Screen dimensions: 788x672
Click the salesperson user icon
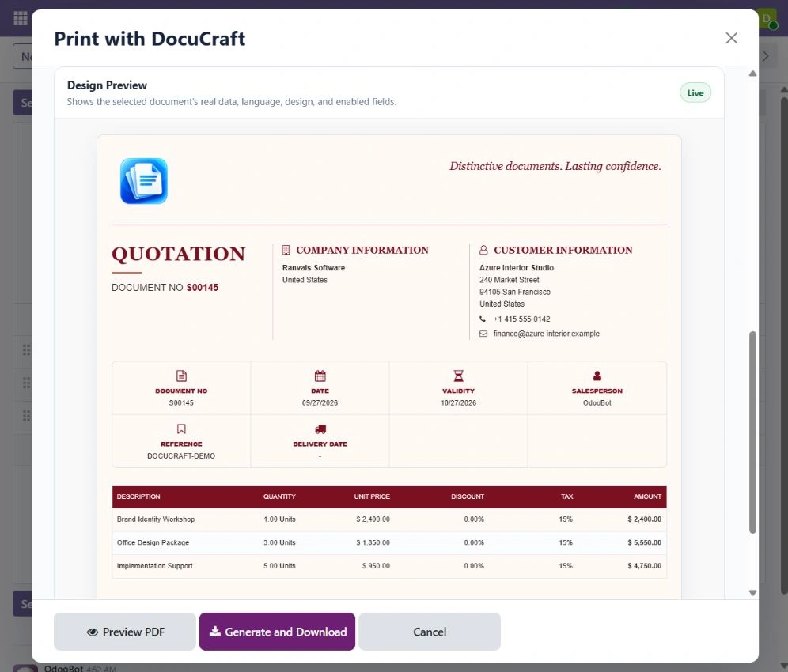click(597, 376)
